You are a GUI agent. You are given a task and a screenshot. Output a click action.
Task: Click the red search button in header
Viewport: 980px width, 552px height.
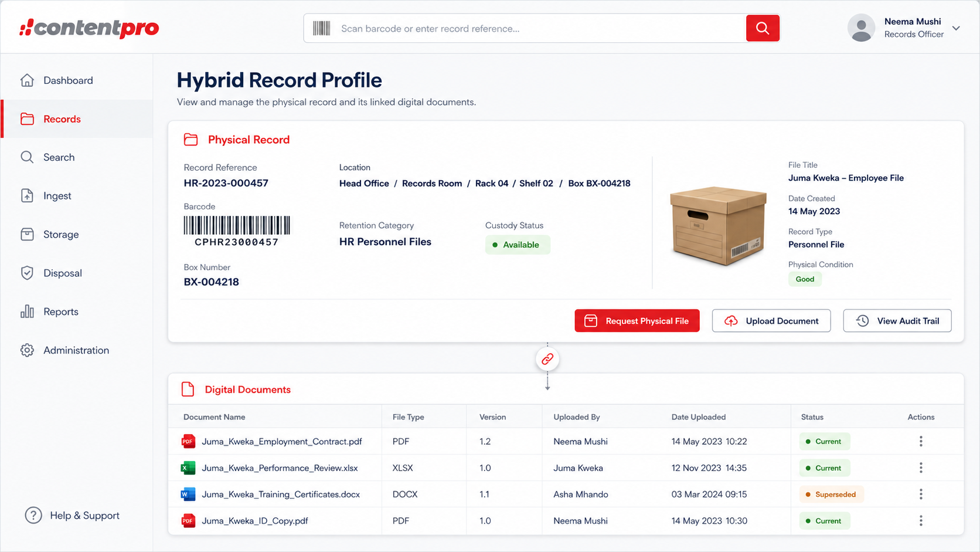click(x=763, y=28)
